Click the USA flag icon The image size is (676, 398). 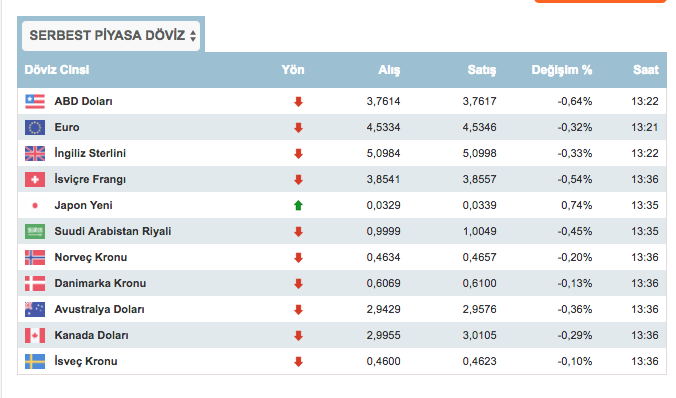(x=35, y=102)
